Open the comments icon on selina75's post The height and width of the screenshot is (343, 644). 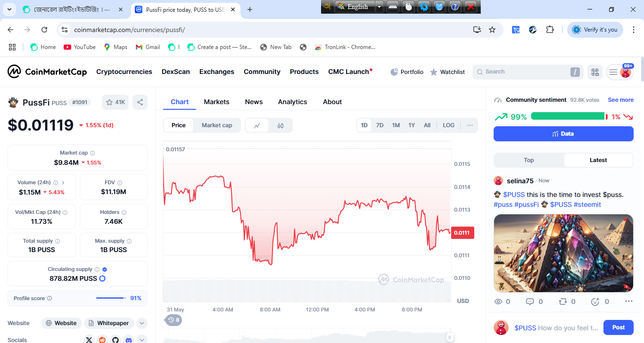coord(529,302)
